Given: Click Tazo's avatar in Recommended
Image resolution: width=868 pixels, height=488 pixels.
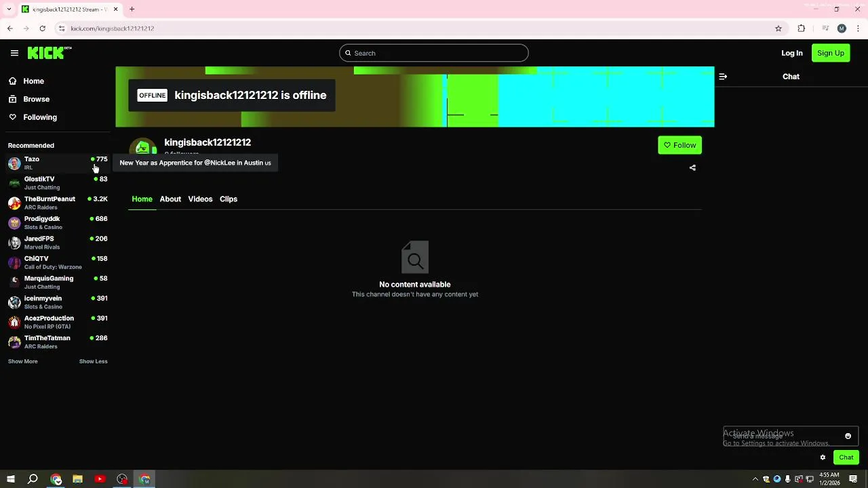Looking at the screenshot, I should click(14, 163).
